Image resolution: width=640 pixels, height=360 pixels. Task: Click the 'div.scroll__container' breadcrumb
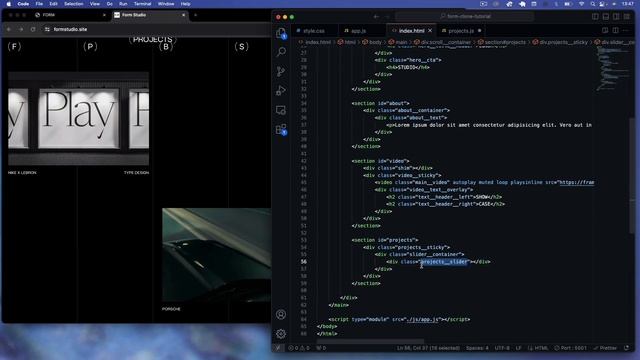(x=443, y=42)
